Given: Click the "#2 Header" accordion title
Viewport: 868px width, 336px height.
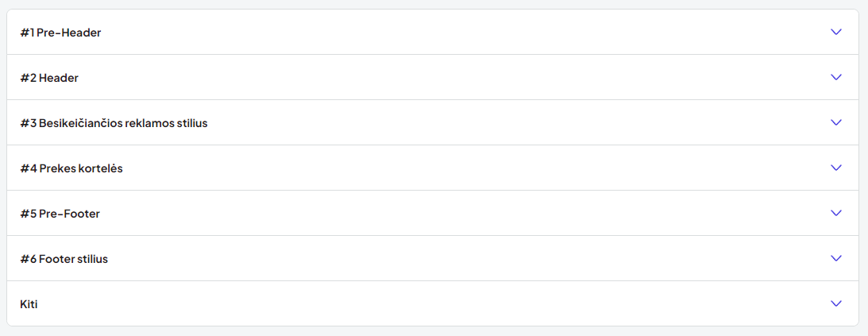Looking at the screenshot, I should [49, 78].
